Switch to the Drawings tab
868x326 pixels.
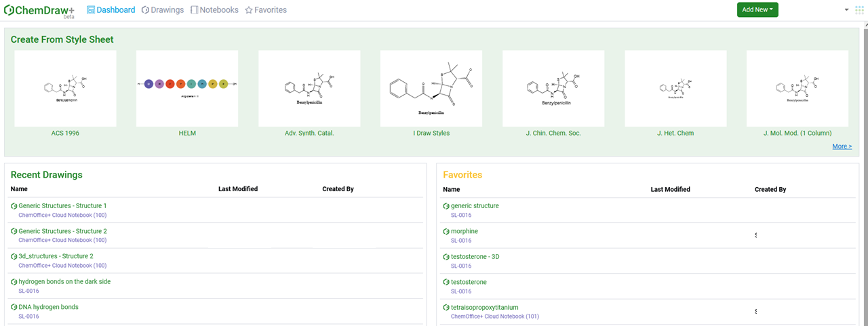tap(163, 10)
